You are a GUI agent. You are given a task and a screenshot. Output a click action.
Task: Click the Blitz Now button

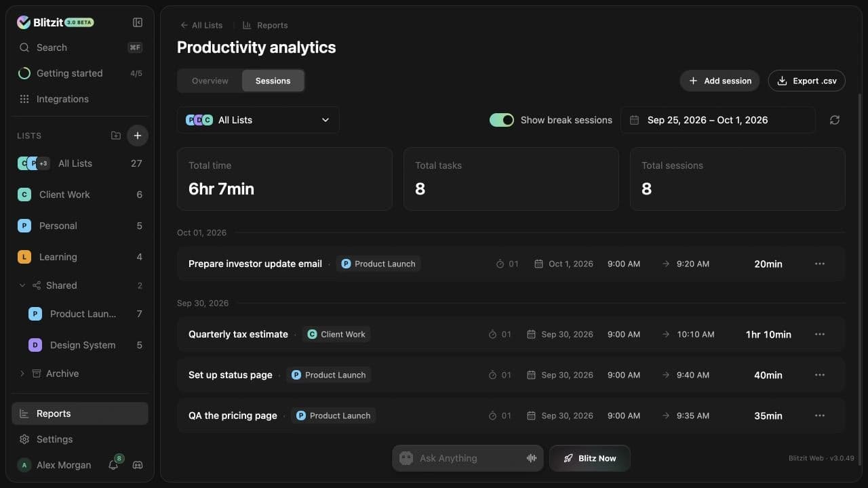tap(590, 458)
